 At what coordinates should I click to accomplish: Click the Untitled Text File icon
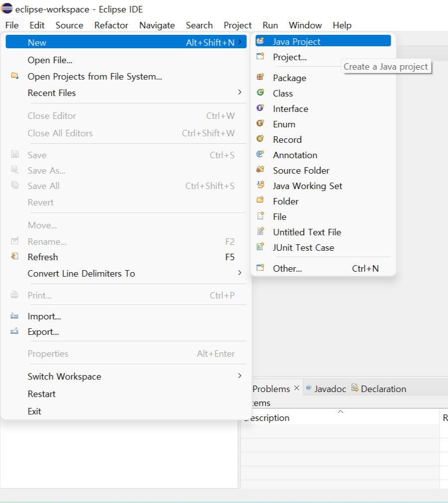pos(260,231)
